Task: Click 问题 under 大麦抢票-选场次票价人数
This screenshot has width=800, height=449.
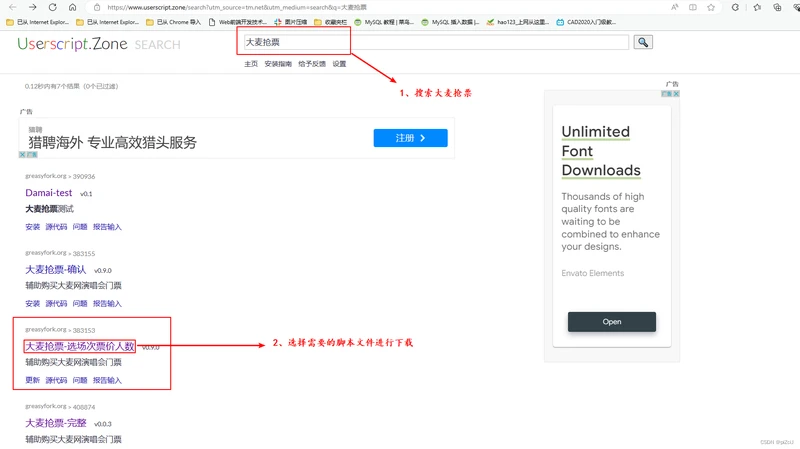Action: 80,380
